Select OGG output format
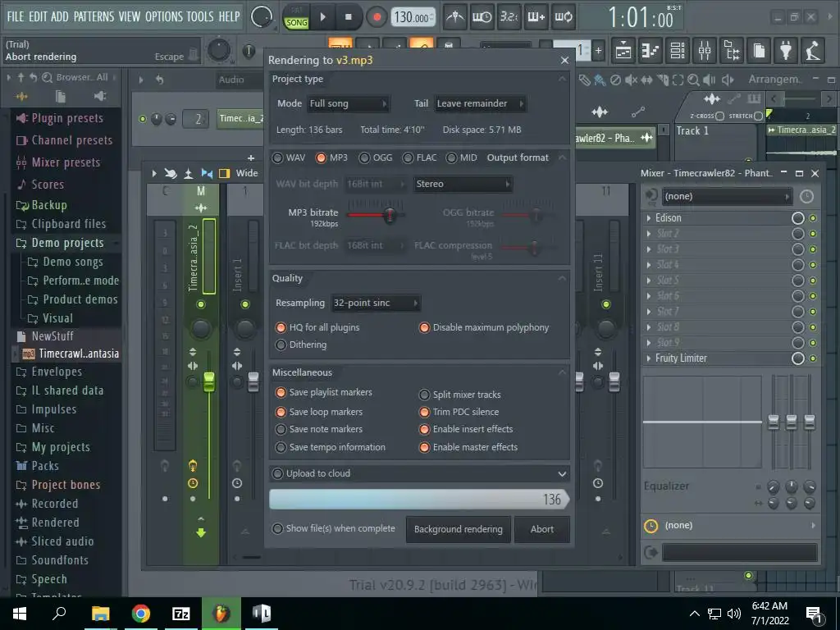Image resolution: width=840 pixels, height=630 pixels. point(376,157)
